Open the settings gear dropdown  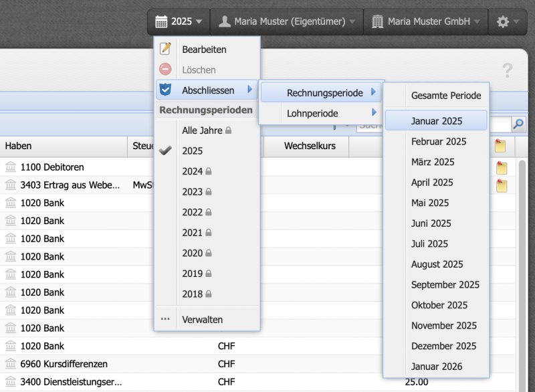pos(506,21)
